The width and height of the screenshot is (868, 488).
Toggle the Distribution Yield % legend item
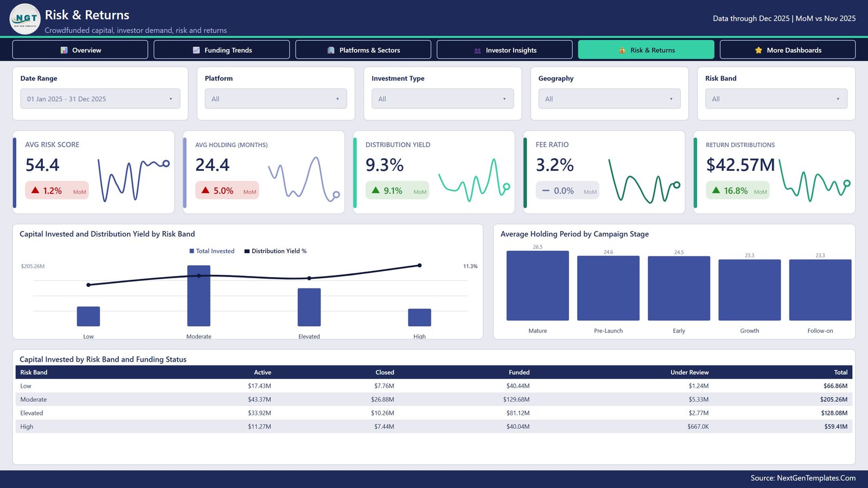click(276, 251)
